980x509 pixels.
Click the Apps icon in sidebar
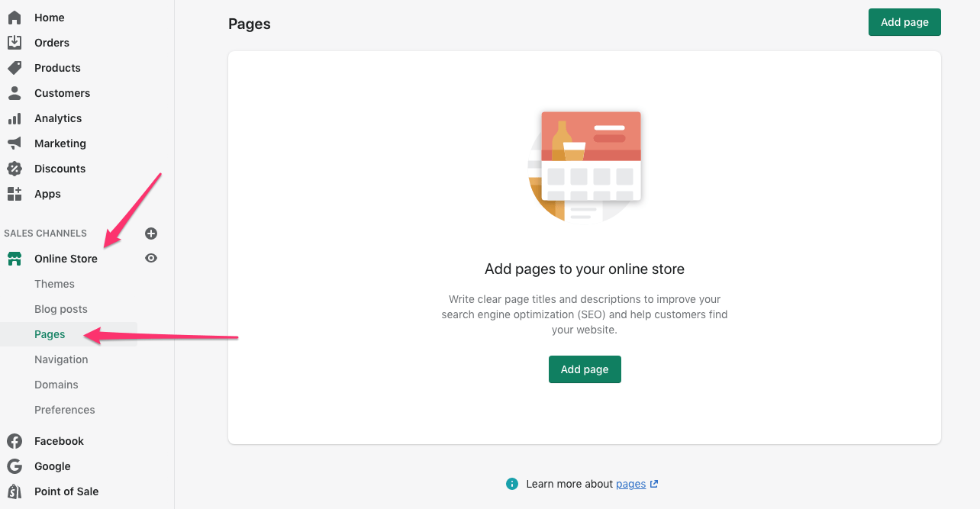(14, 193)
